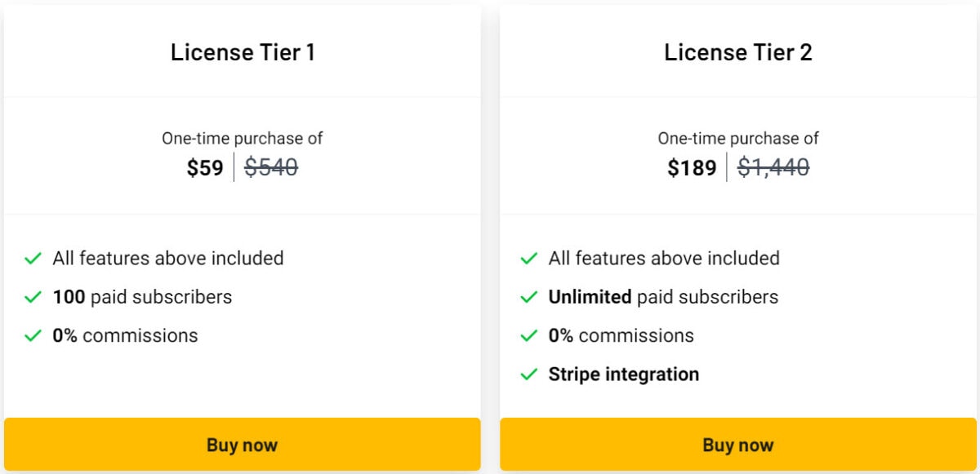Click the $59 price in Tier 1
Screen dimensions: 980x474
click(204, 168)
